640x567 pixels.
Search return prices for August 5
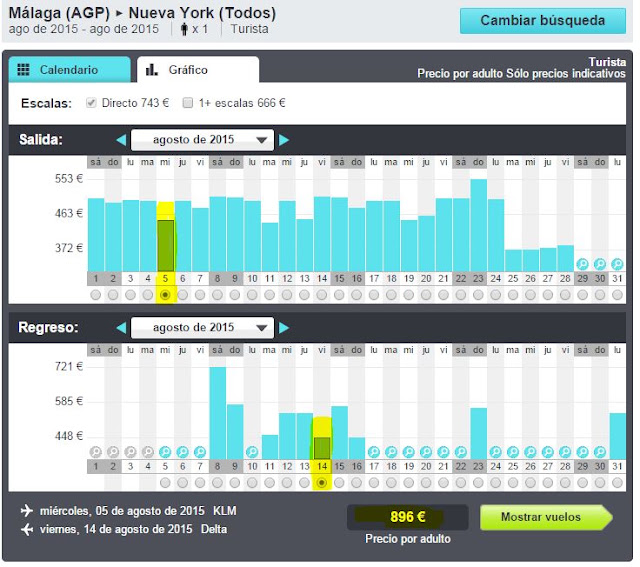tap(165, 452)
